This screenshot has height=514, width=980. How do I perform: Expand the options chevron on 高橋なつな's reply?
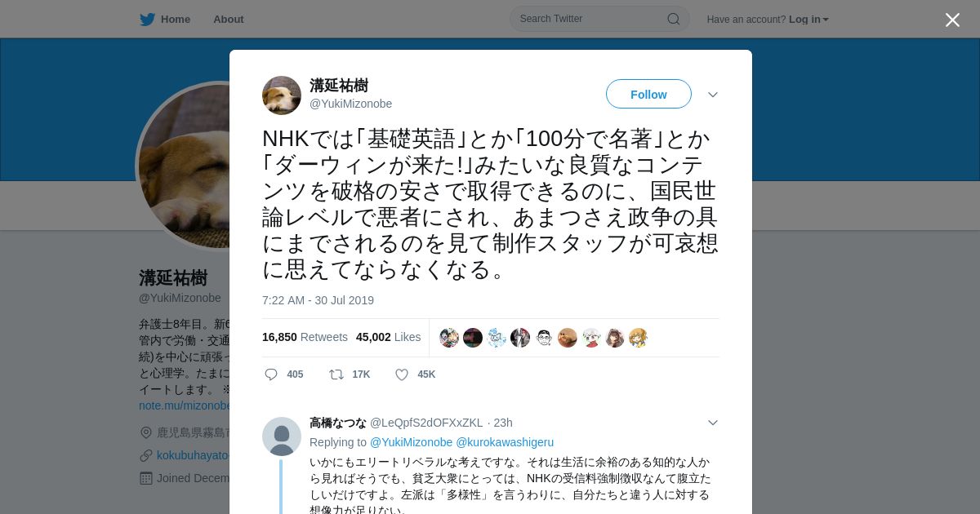coord(713,423)
